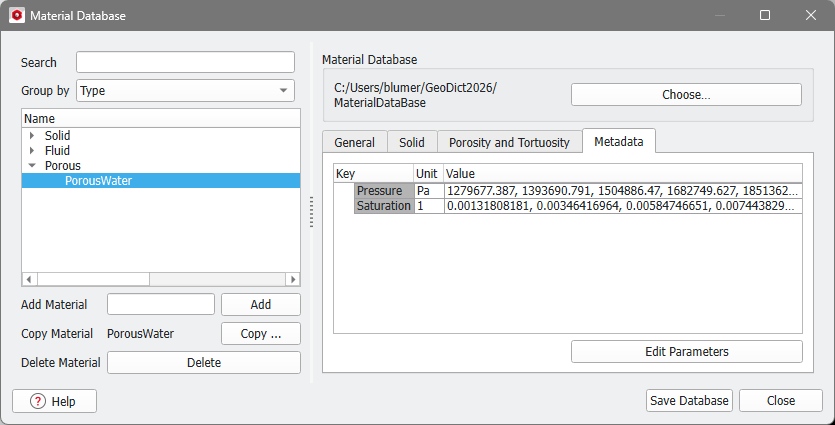Screen dimensions: 835x425
Task: Expand the Solid tree group
Action: 32,136
